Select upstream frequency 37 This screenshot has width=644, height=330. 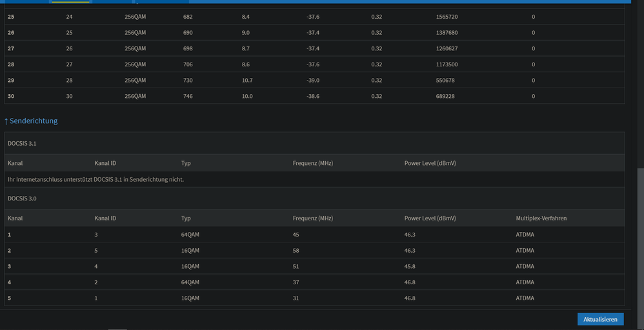tap(296, 282)
